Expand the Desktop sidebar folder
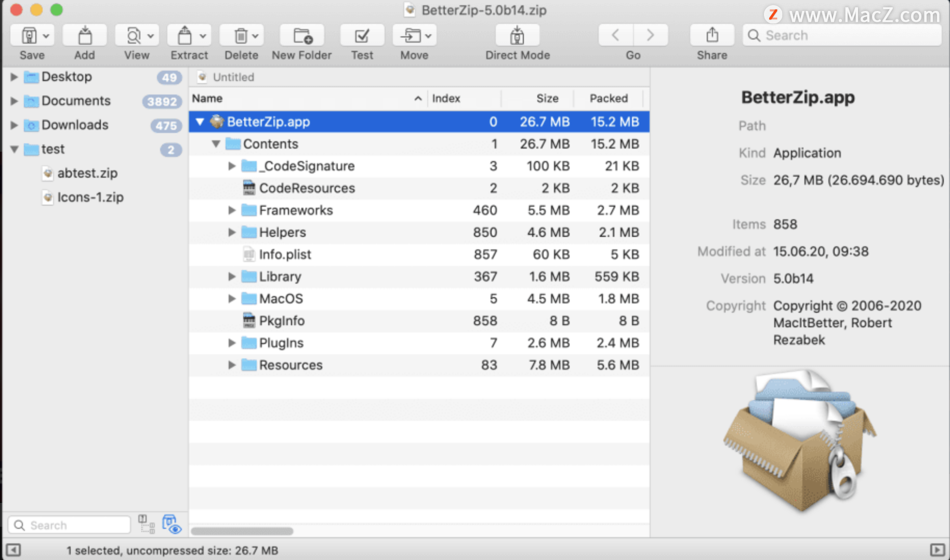This screenshot has height=560, width=950. (14, 77)
